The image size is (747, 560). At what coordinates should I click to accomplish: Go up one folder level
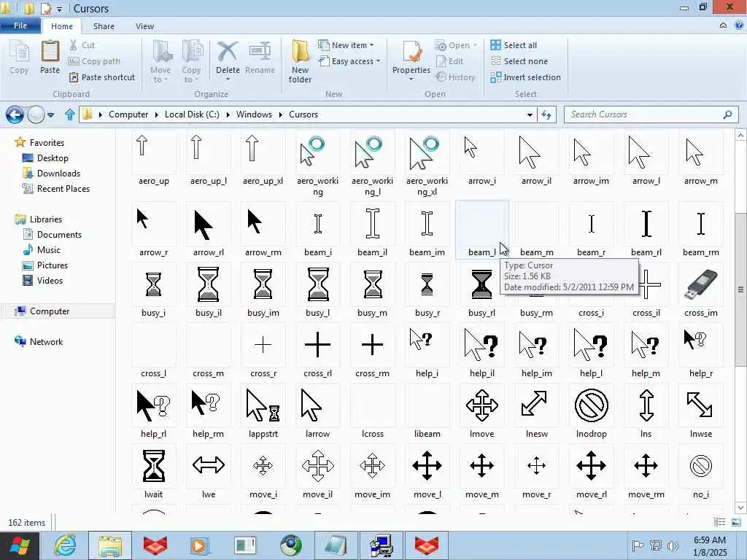[69, 114]
